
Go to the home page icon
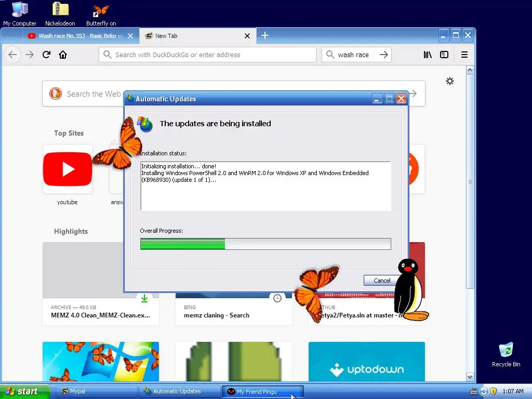(63, 55)
